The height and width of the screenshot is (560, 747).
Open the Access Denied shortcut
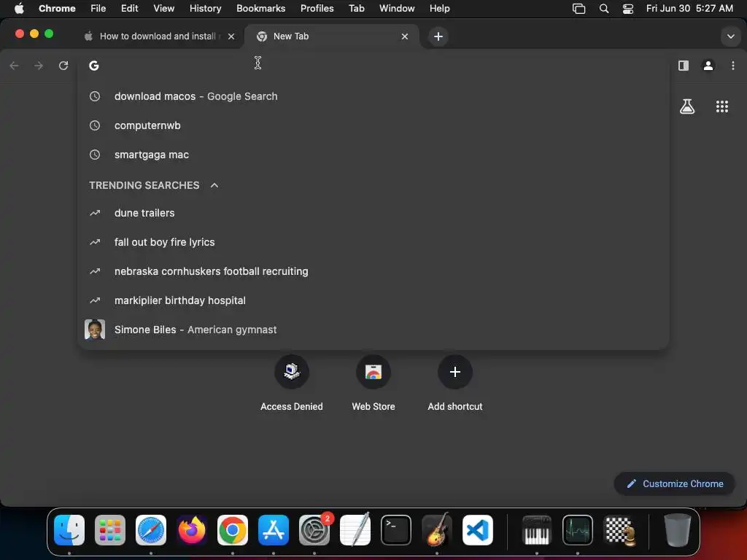(292, 372)
